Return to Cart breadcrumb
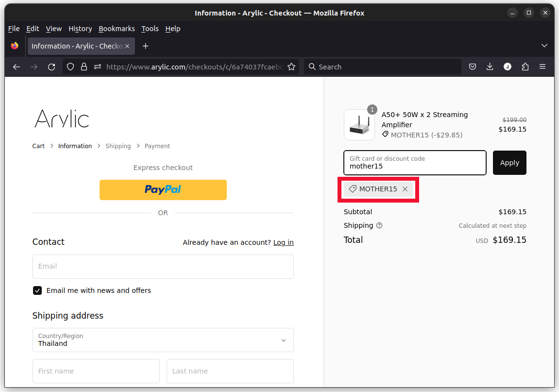 pyautogui.click(x=38, y=146)
